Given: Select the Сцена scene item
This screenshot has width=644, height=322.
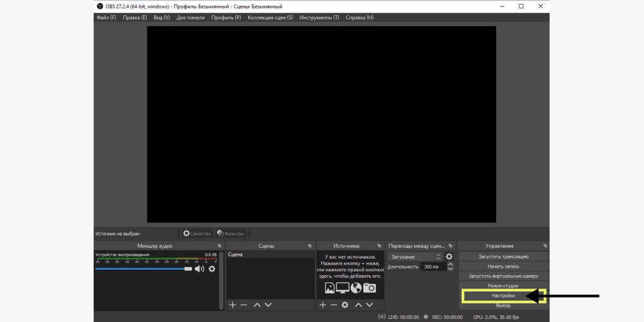Looking at the screenshot, I should click(x=270, y=254).
